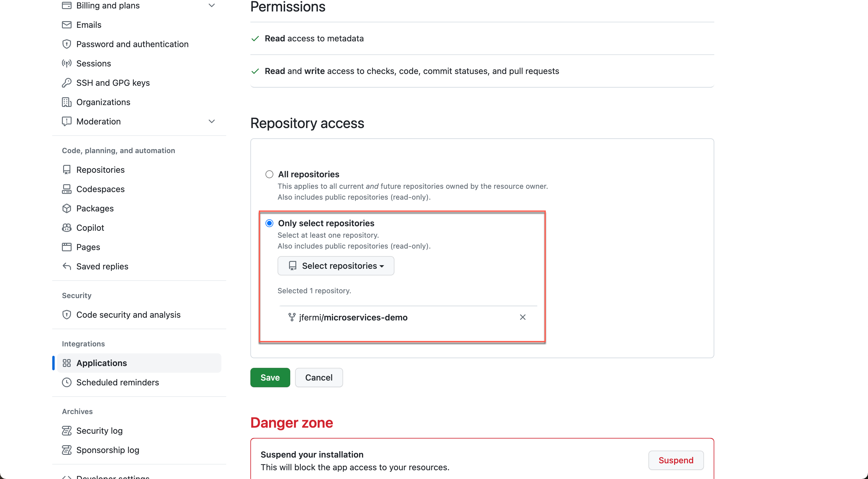
Task: Click the Cancel button
Action: coord(318,378)
